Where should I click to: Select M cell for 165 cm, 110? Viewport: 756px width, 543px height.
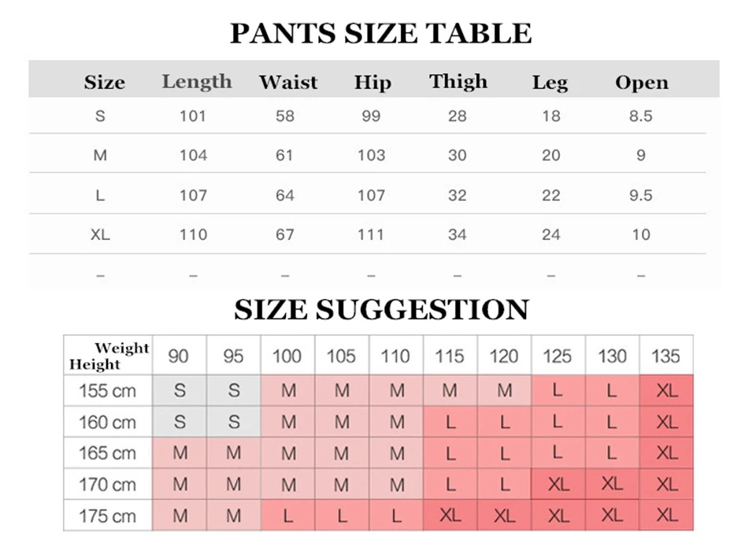(396, 453)
